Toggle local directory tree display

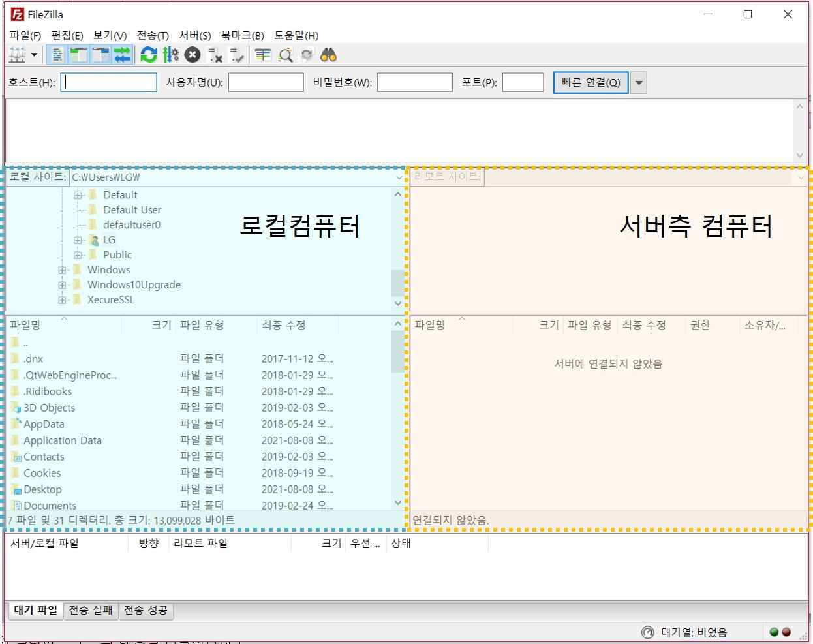click(79, 55)
